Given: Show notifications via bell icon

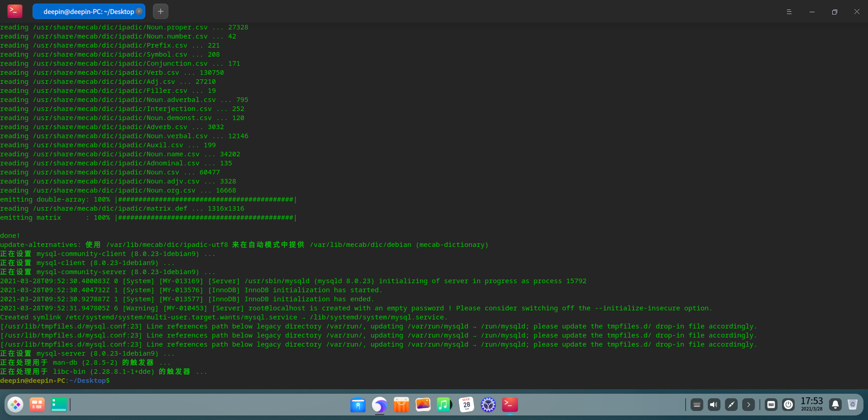Looking at the screenshot, I should (x=835, y=405).
